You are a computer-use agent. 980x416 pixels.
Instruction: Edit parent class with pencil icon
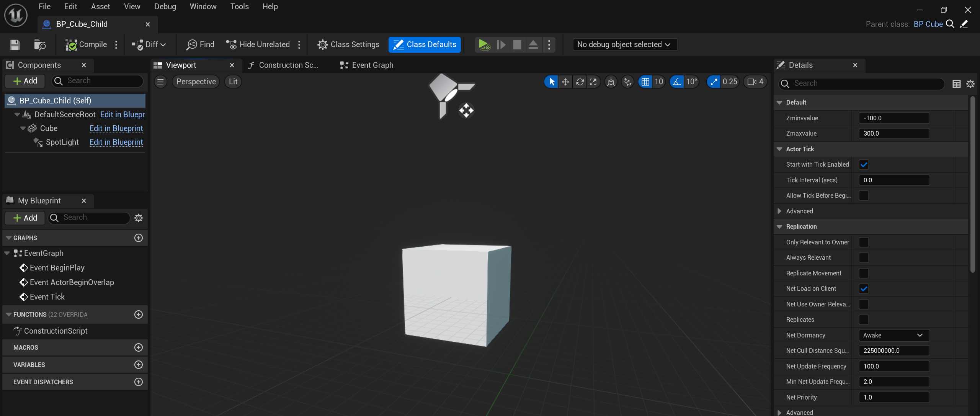point(964,24)
